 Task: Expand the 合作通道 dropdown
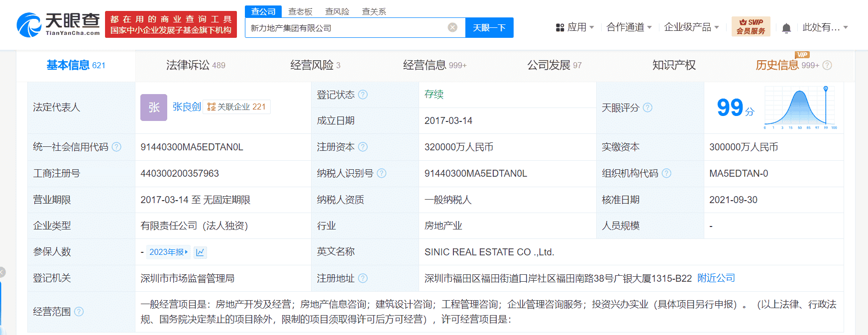[629, 27]
